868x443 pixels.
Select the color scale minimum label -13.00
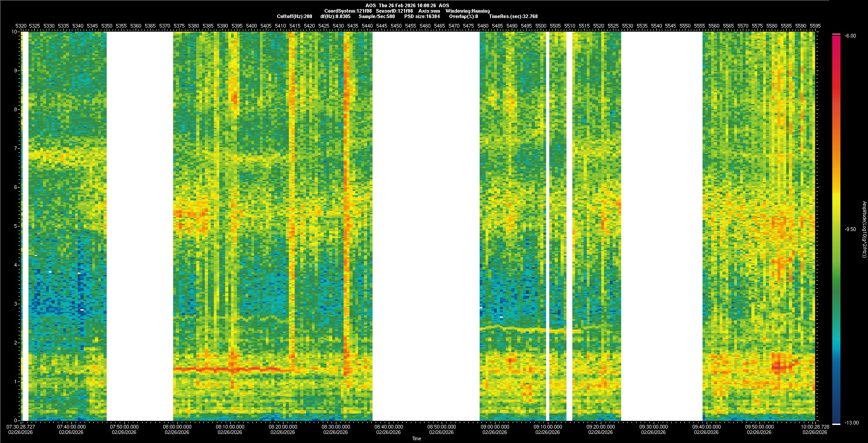tap(852, 423)
